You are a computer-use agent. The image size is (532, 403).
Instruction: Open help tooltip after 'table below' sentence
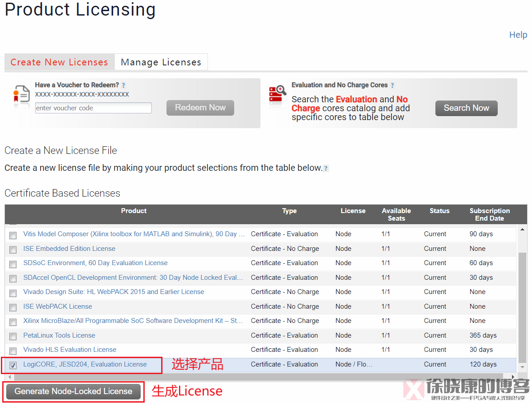click(x=326, y=168)
